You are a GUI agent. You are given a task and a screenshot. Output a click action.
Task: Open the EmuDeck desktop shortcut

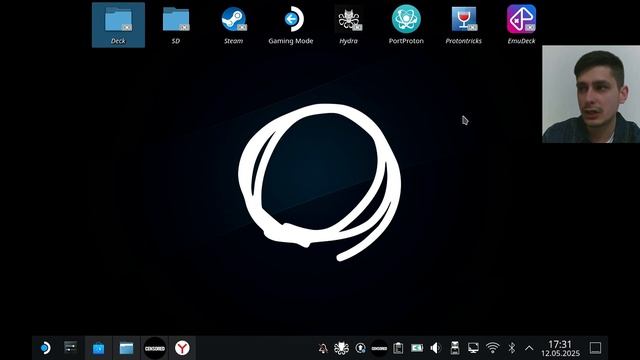point(521,24)
